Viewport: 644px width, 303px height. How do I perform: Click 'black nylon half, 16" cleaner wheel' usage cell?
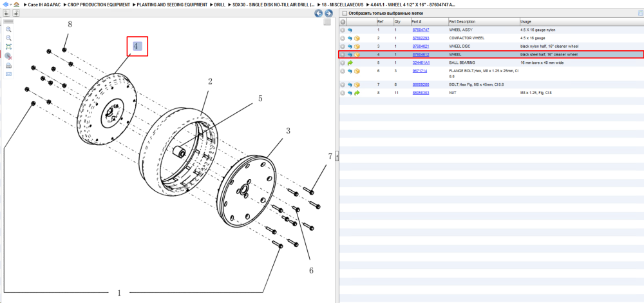[x=549, y=46]
